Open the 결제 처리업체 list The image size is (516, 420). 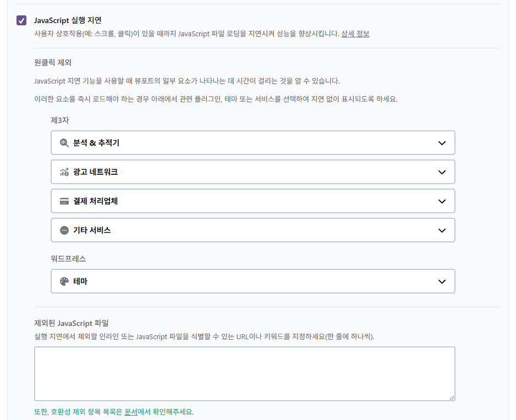click(442, 201)
